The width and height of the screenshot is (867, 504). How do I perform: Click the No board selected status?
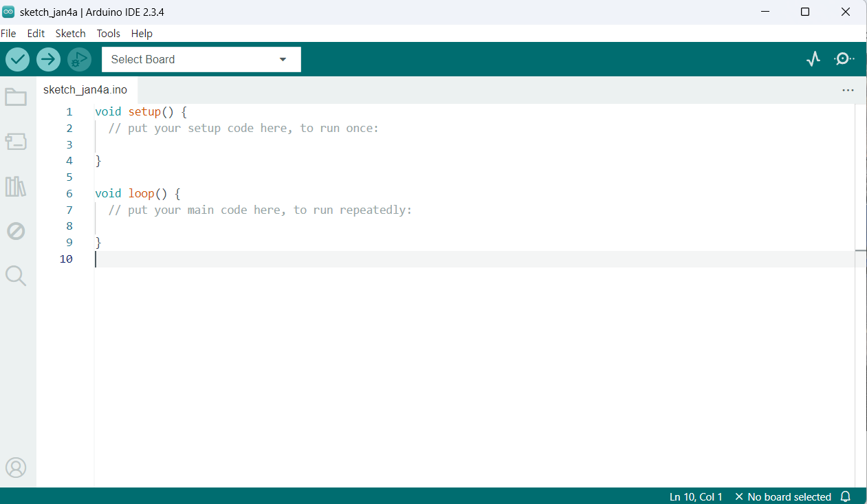tap(782, 496)
